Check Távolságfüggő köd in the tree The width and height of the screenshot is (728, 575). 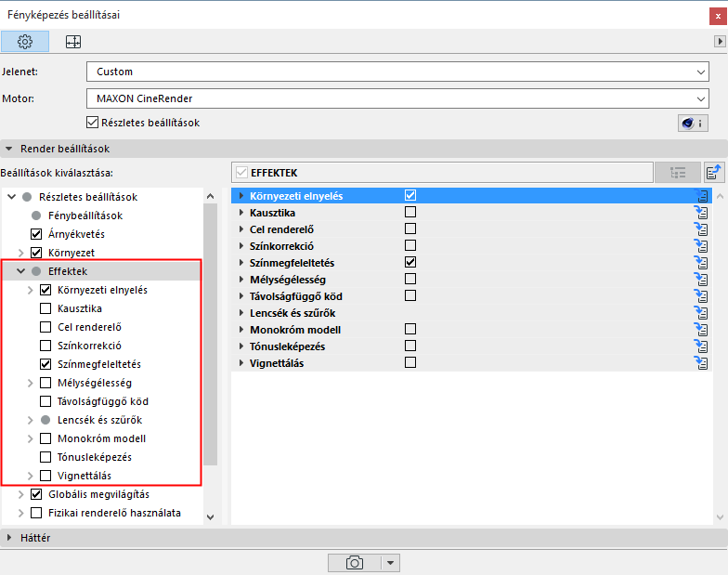point(45,401)
